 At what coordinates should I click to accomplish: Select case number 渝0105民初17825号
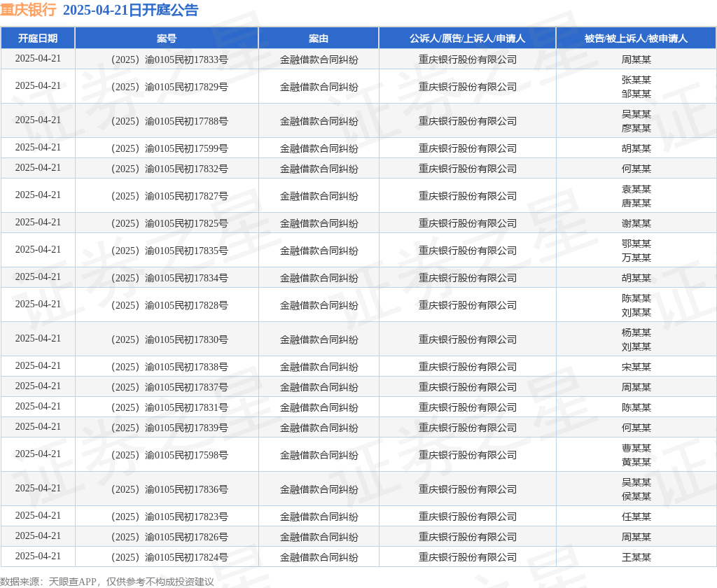(169, 223)
